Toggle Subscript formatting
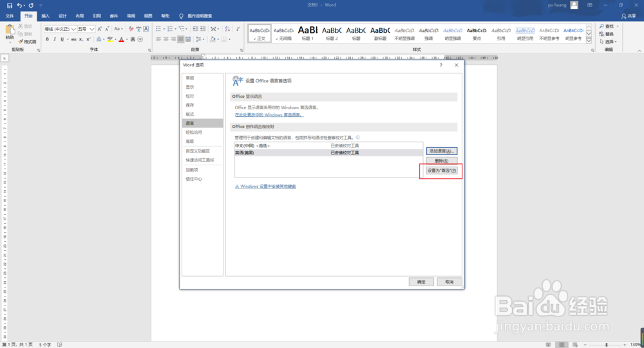This screenshot has width=644, height=348. pyautogui.click(x=81, y=39)
